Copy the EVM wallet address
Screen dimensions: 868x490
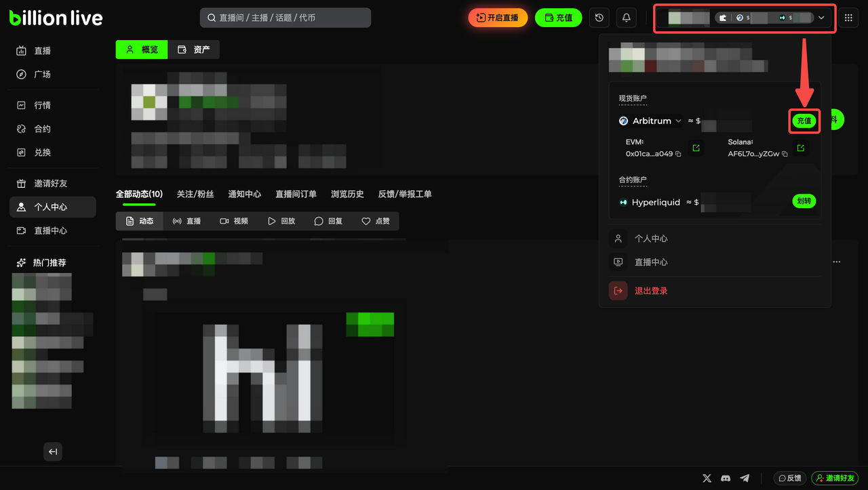click(x=679, y=155)
